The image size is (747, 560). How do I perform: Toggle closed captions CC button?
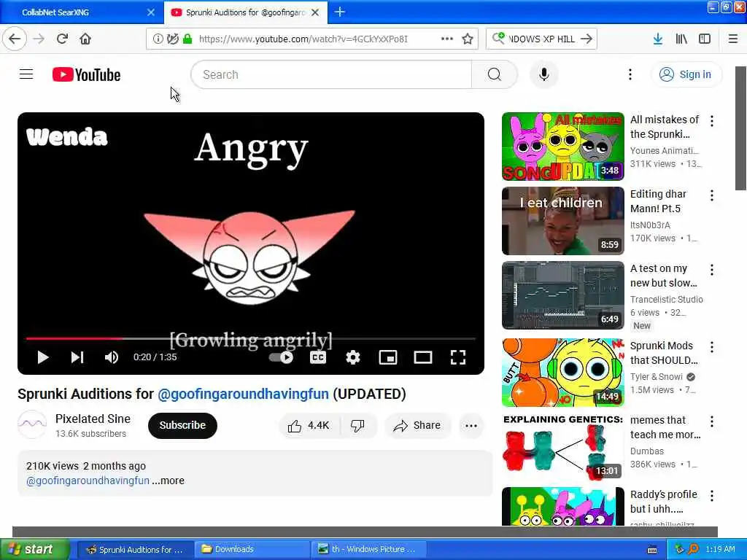pos(318,357)
